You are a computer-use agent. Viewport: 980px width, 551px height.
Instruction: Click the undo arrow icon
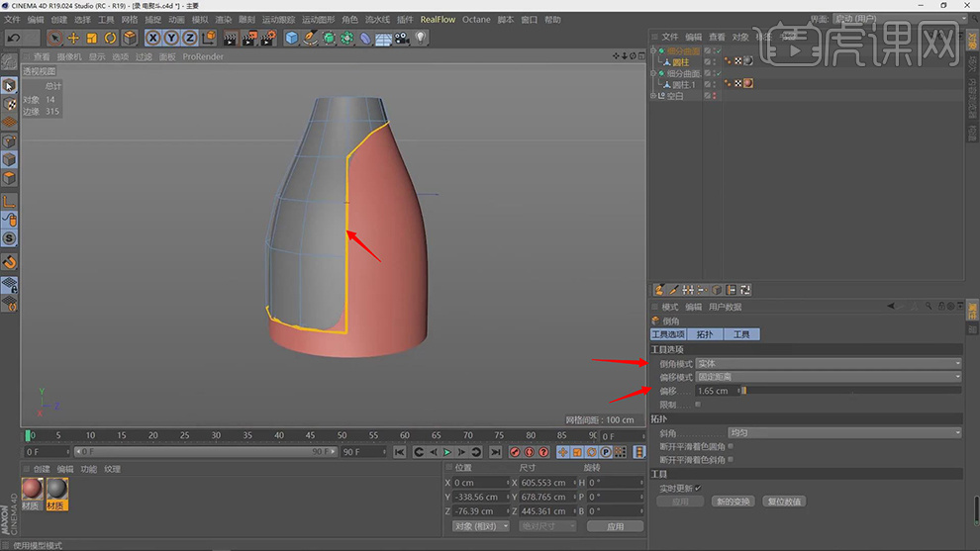pos(14,38)
